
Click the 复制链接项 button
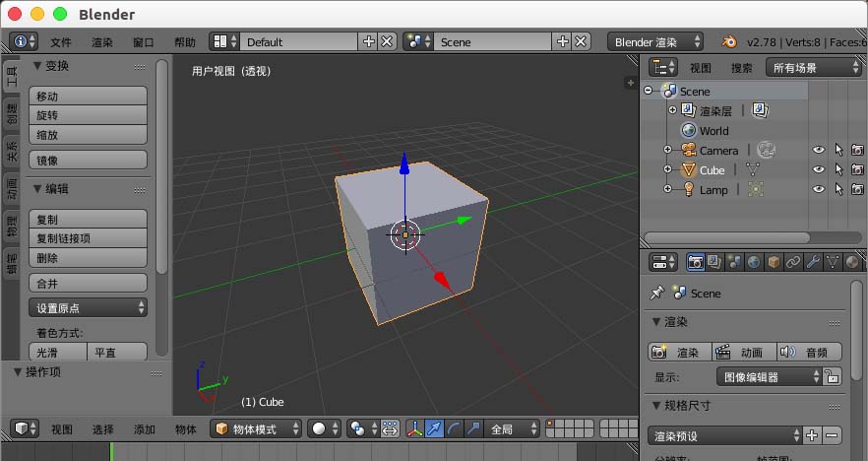[88, 238]
